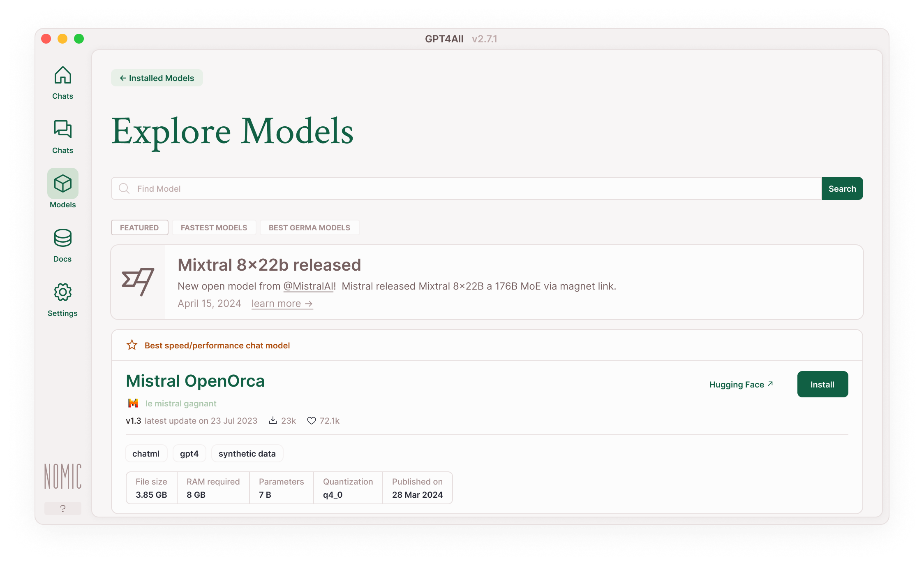Open Settings gear icon
Viewport: 924px width, 566px height.
click(x=62, y=292)
